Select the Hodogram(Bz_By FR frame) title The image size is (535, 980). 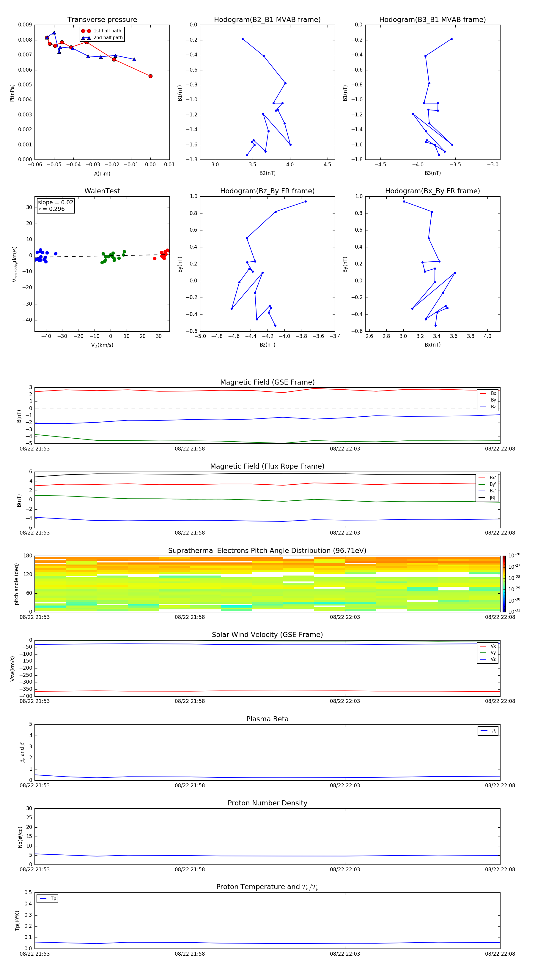(x=267, y=191)
